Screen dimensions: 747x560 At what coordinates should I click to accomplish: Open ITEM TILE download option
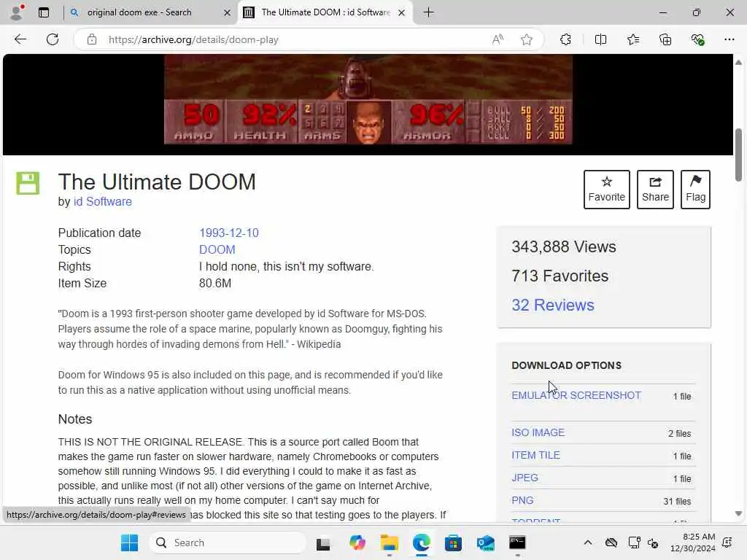point(535,455)
